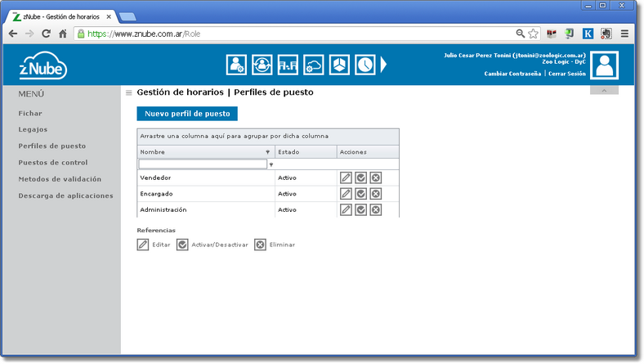This screenshot has height=364, width=644.
Task: Click the Nuevo perfil de puesto button
Action: tap(186, 114)
